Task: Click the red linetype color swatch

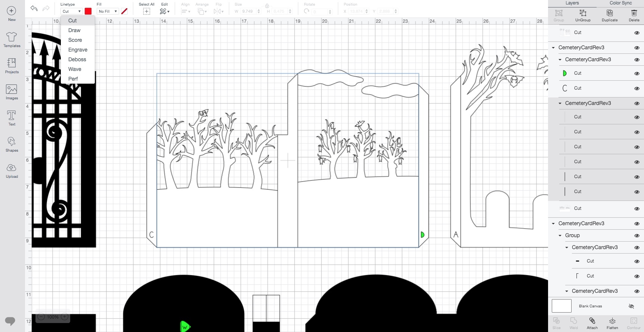Action: (x=88, y=12)
